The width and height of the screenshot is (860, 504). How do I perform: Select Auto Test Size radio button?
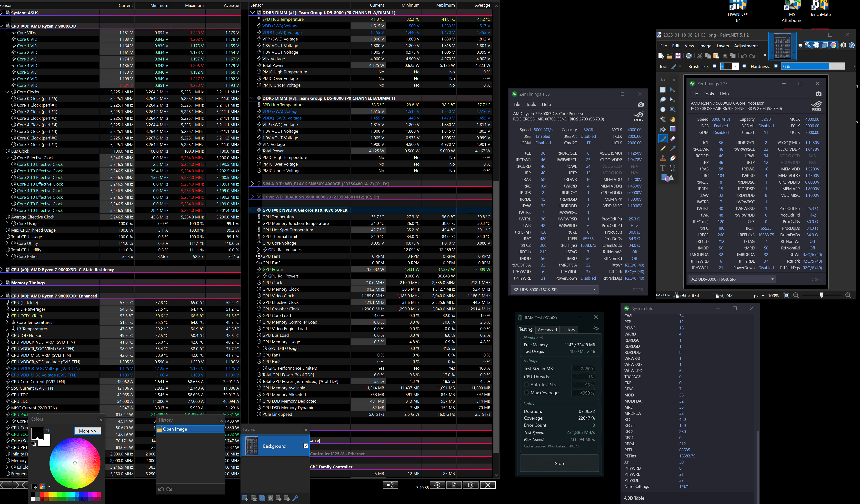click(x=527, y=385)
